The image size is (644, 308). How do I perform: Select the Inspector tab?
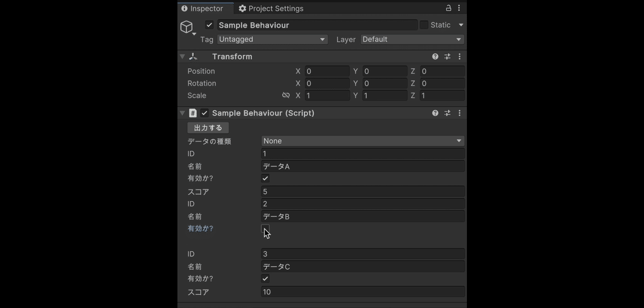(x=202, y=9)
